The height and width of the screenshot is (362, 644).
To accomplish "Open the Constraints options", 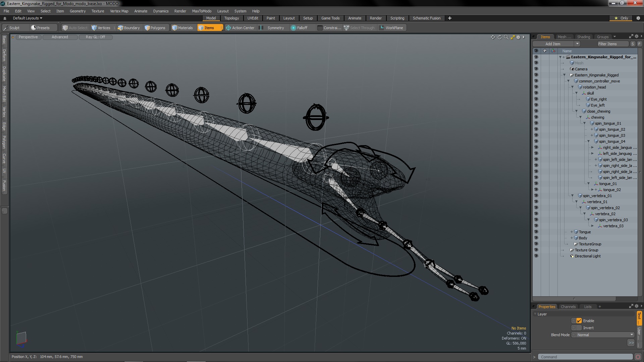I will click(x=329, y=28).
